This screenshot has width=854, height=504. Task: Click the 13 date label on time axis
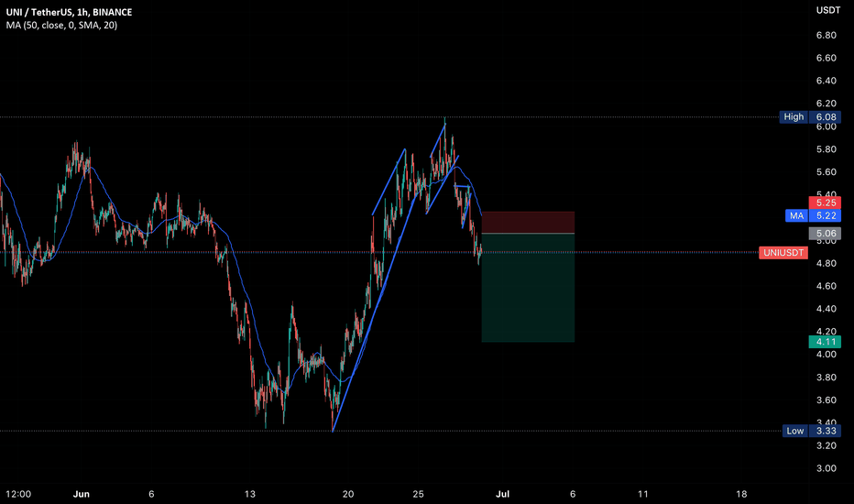coord(249,494)
